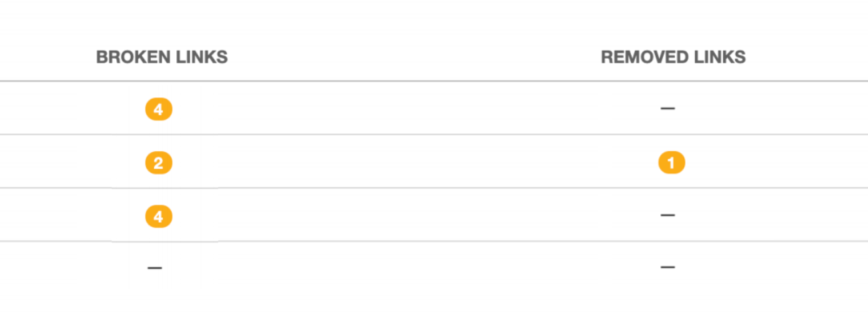Click the removed links dash in the third row
Screen dimensions: 868x320
click(x=668, y=215)
